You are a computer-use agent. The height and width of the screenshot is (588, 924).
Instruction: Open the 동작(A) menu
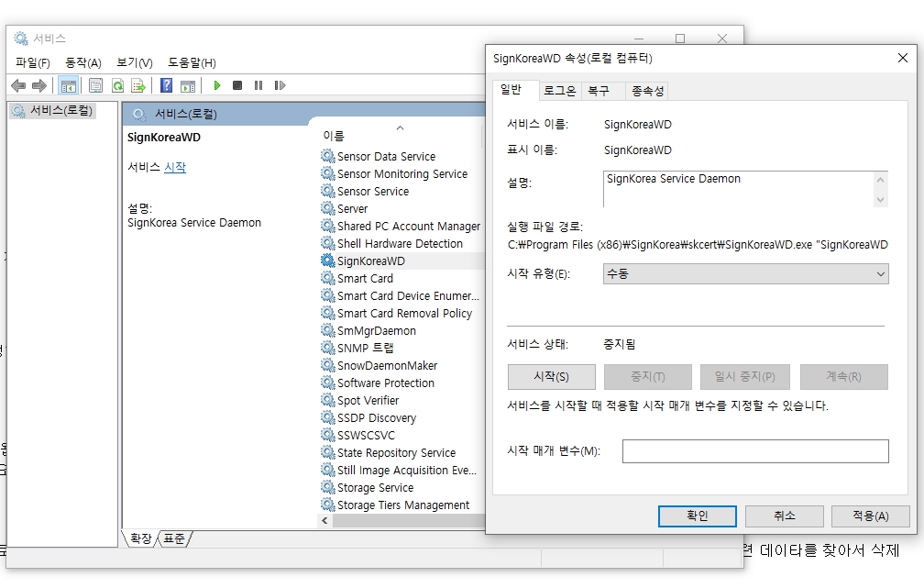pyautogui.click(x=83, y=62)
